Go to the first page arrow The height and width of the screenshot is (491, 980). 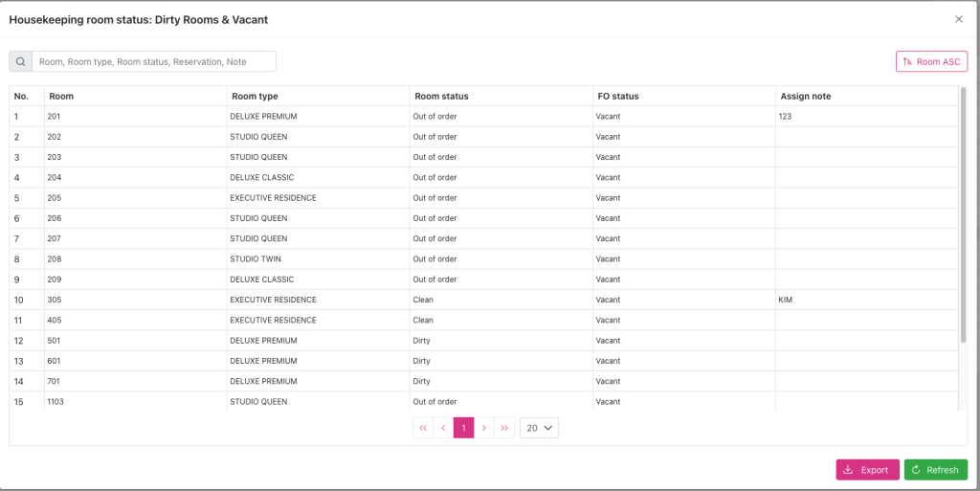coord(423,429)
